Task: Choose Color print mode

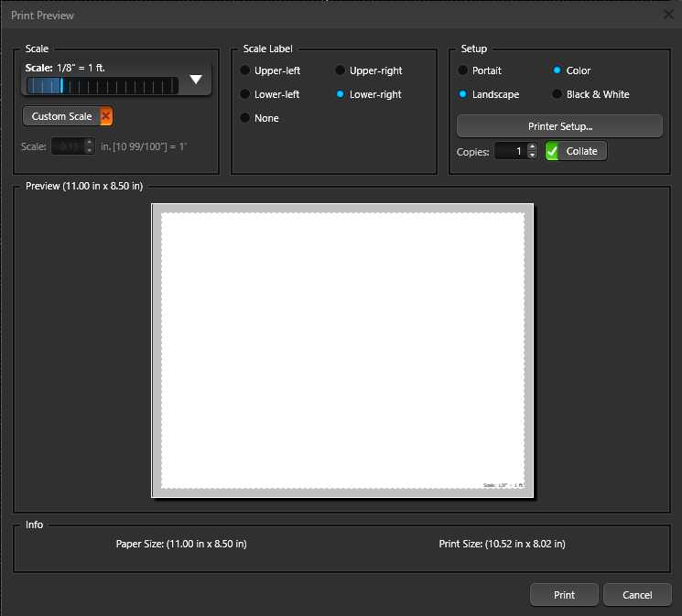Action: [558, 70]
